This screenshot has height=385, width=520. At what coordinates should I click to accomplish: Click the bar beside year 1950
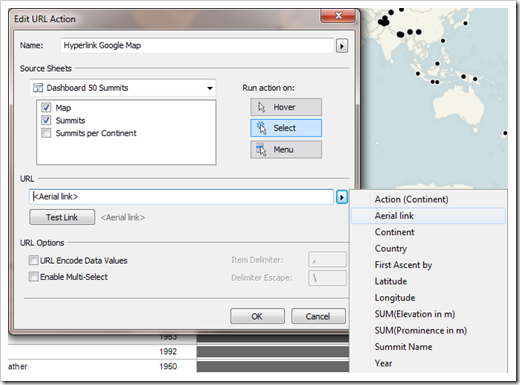click(x=273, y=367)
